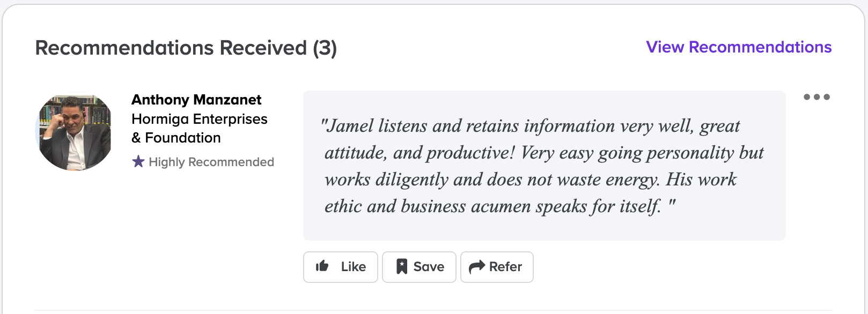Viewport: 868px width, 314px height.
Task: Click the Highly Recommended label text
Action: coord(211,162)
